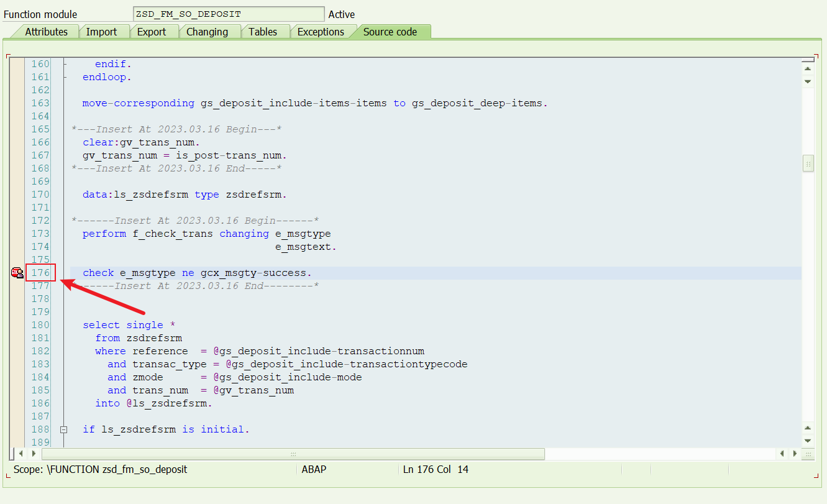Collapse the code block at line 188
Image resolution: width=827 pixels, height=504 pixels.
pos(63,429)
